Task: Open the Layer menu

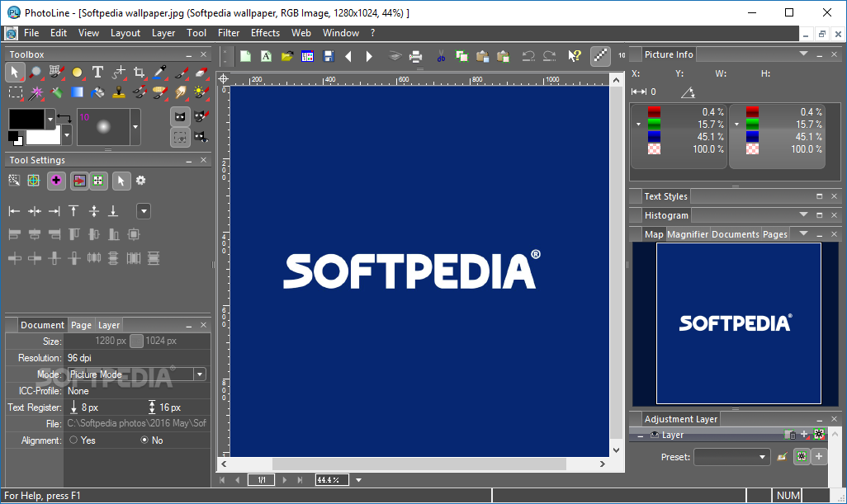Action: point(163,33)
